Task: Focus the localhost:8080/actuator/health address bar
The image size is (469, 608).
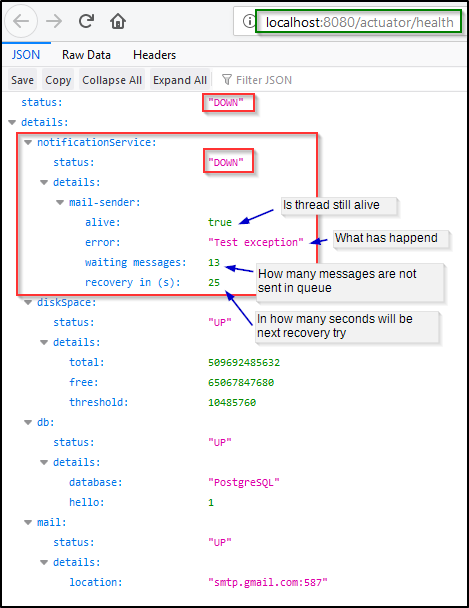Action: [359, 22]
